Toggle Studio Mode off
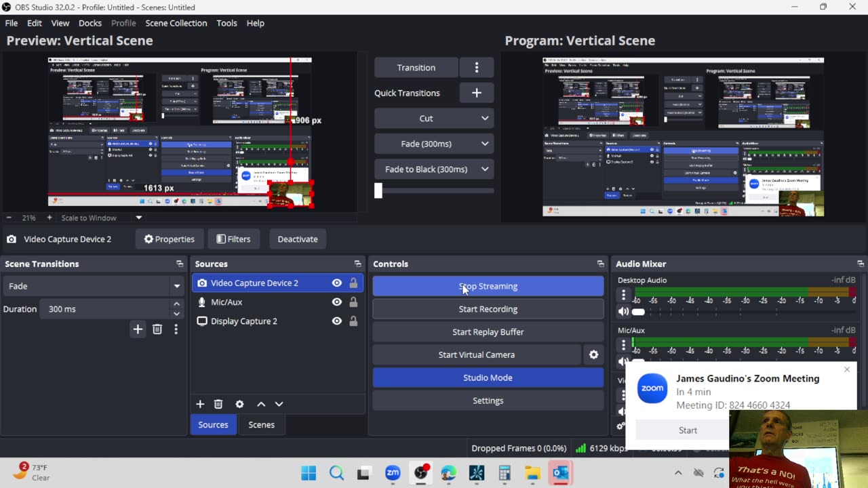This screenshot has height=488, width=868. point(488,378)
